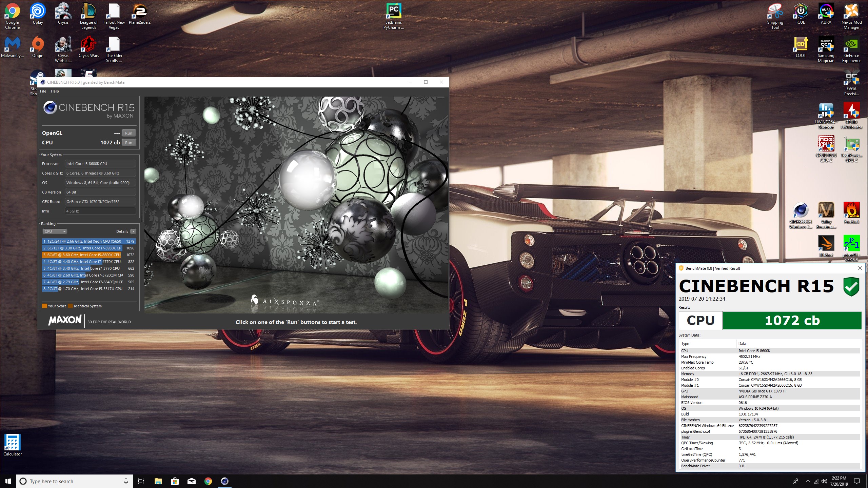Select the i5-8600K ranking row
Image resolution: width=868 pixels, height=488 pixels.
(x=88, y=255)
